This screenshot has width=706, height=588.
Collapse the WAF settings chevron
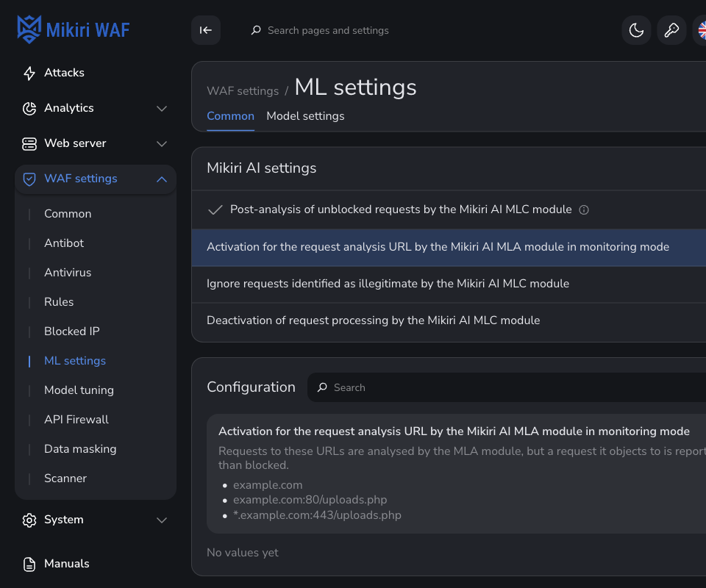(x=162, y=179)
